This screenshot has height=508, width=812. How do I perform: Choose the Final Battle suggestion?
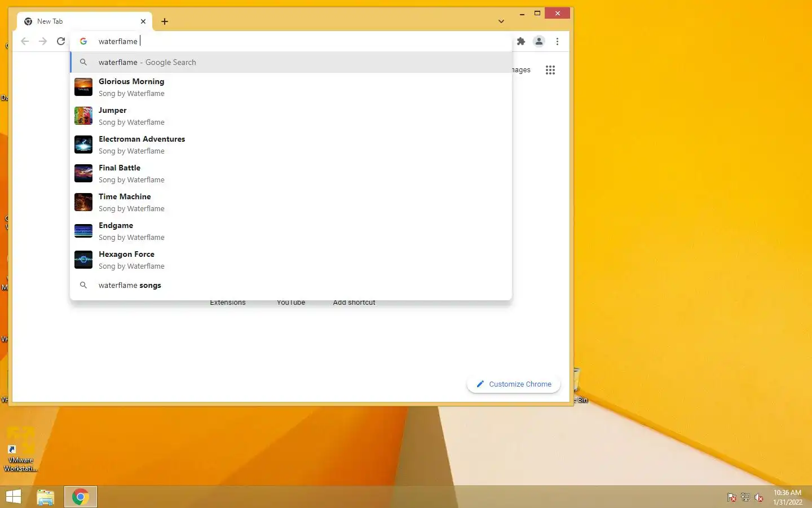tap(291, 173)
